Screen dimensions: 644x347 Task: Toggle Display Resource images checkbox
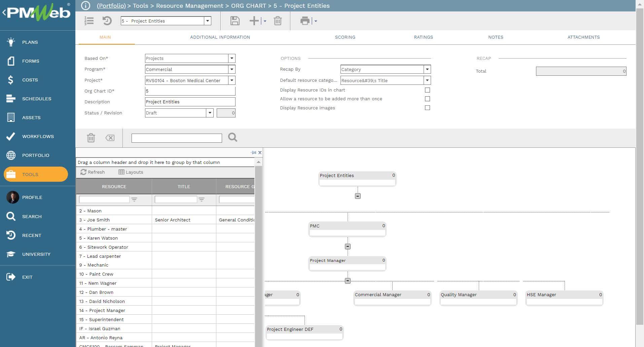tap(427, 108)
